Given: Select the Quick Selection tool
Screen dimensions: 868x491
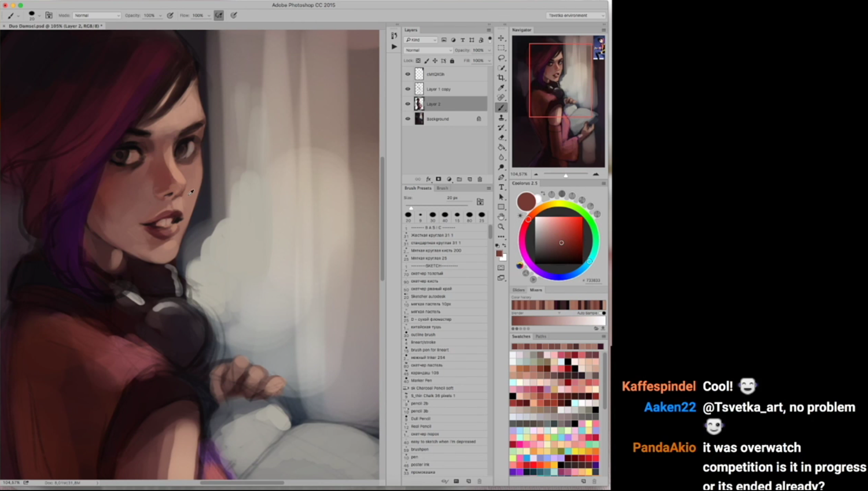Looking at the screenshot, I should (501, 68).
